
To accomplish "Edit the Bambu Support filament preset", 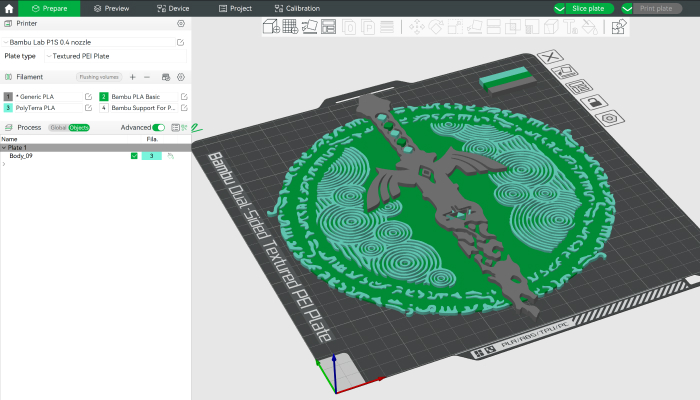I will point(184,108).
